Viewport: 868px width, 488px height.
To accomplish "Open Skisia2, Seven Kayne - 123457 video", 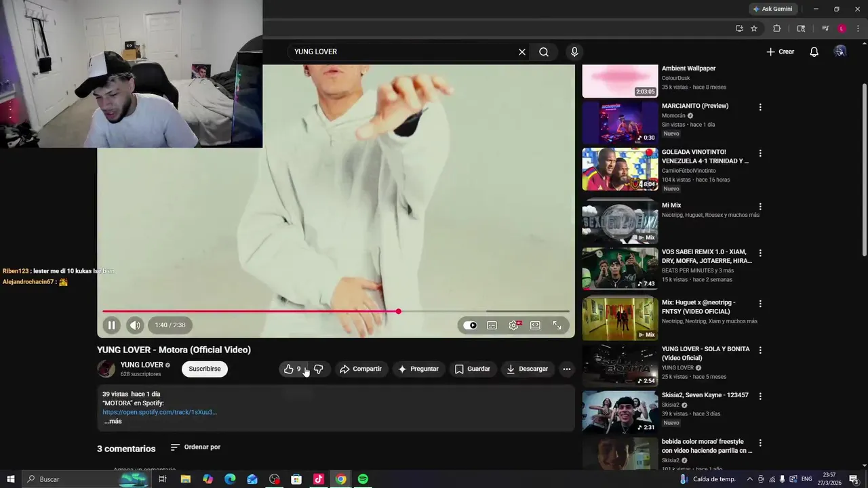I will tap(620, 411).
